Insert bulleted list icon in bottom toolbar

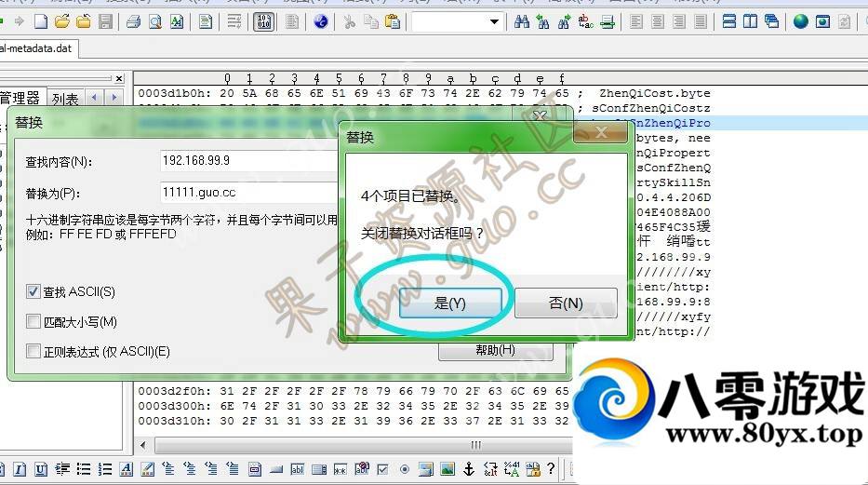84,469
